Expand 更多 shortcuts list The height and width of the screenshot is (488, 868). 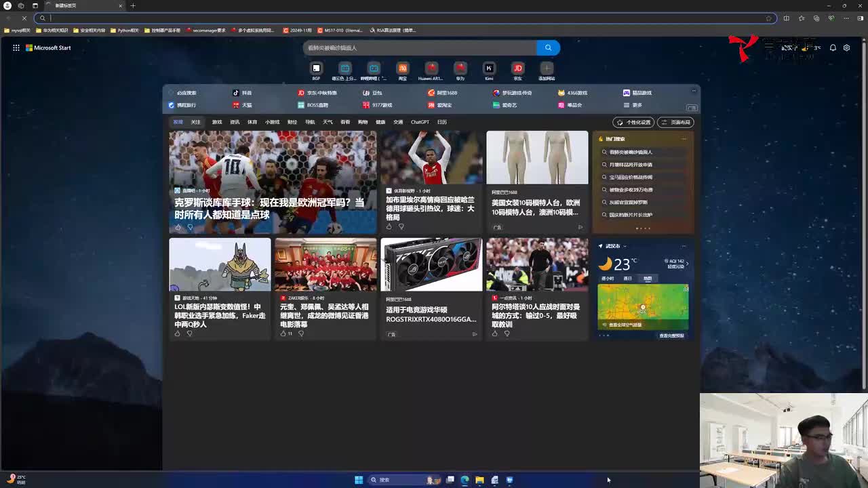tap(633, 105)
